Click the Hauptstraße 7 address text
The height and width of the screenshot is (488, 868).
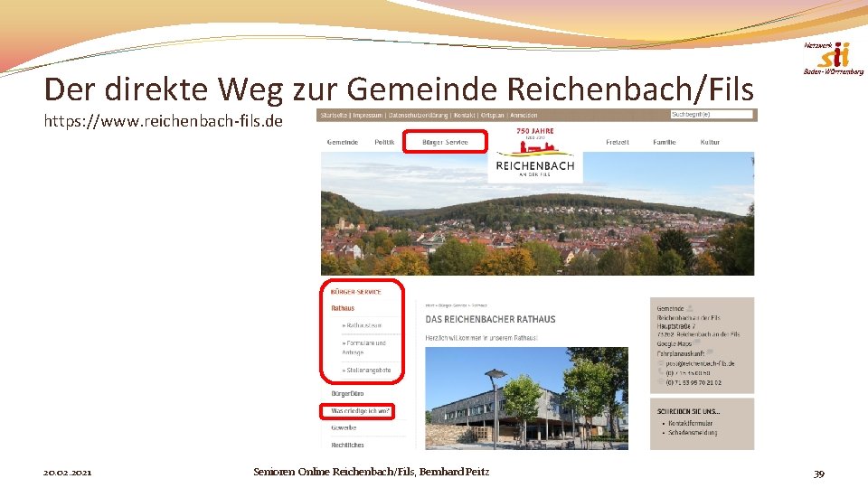676,326
